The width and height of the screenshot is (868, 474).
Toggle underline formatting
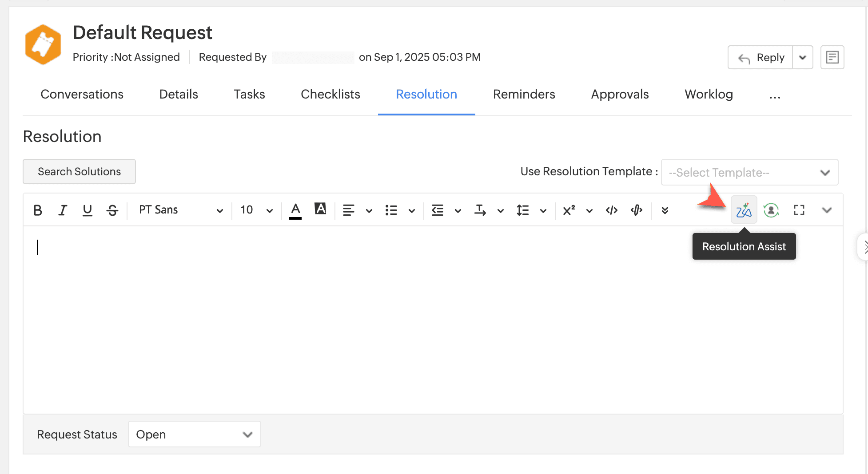[x=88, y=210]
